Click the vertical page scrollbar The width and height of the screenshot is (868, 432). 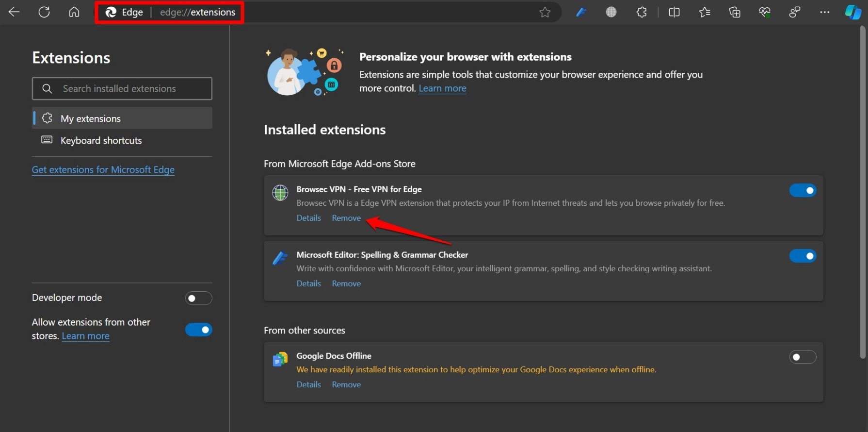[x=863, y=193]
